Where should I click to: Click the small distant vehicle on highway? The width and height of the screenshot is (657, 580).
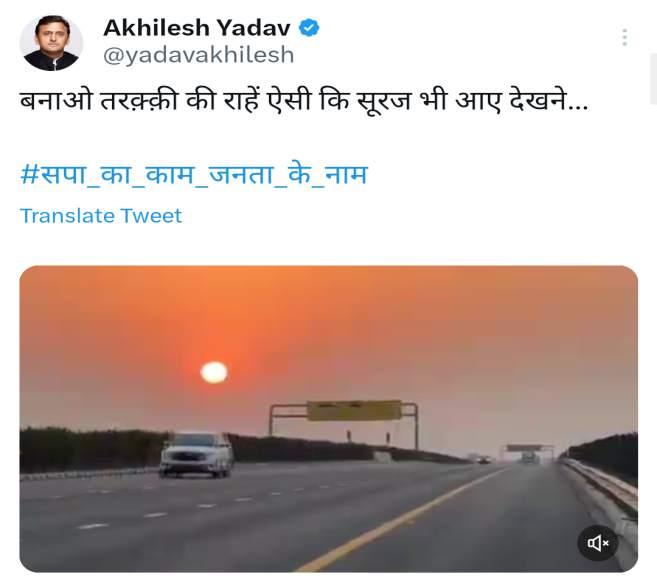pyautogui.click(x=484, y=460)
